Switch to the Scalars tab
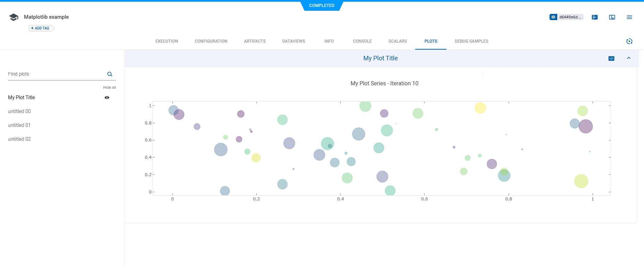This screenshot has width=644, height=266. pyautogui.click(x=398, y=41)
